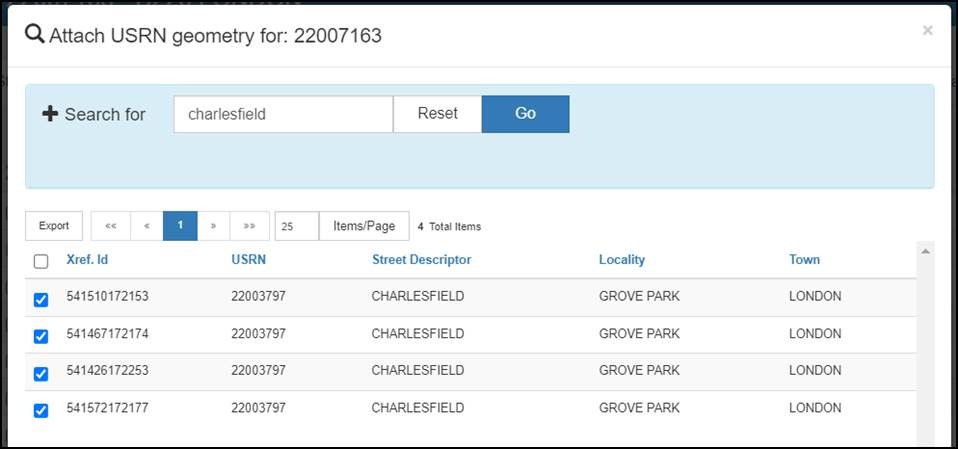Click the '4 Total Items' count
The width and height of the screenshot is (958, 449).
click(x=449, y=227)
